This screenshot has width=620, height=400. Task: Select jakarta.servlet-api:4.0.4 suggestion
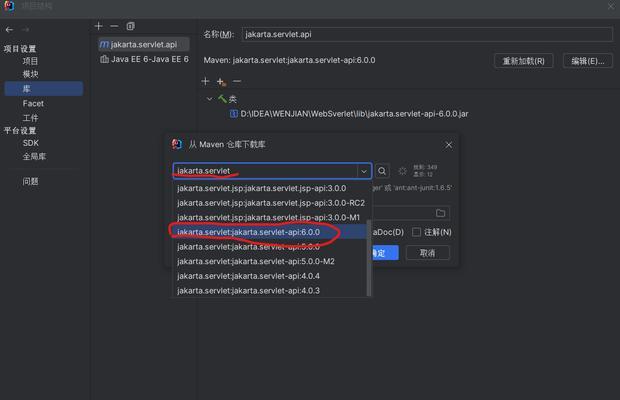tap(270, 276)
